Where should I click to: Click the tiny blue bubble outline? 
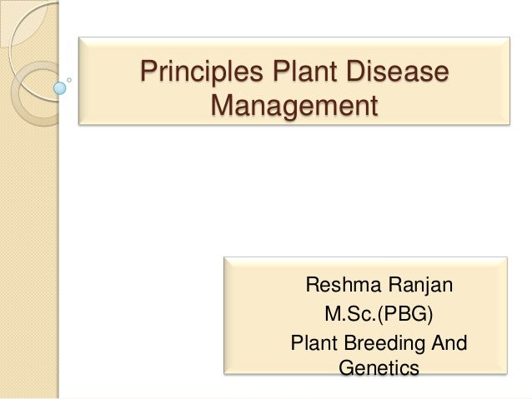click(x=69, y=80)
